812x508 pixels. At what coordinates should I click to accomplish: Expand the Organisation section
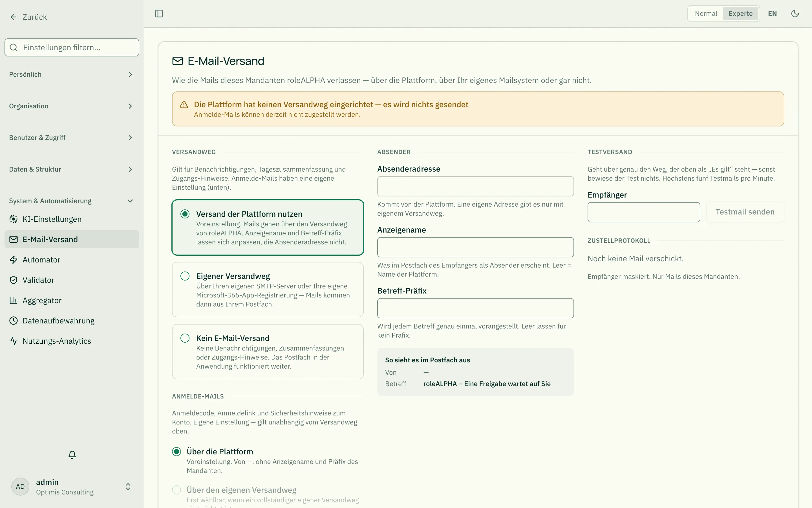click(72, 106)
